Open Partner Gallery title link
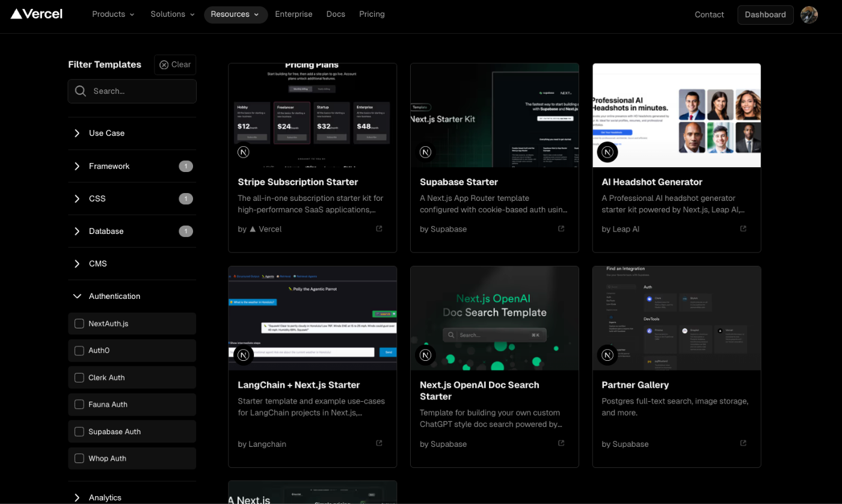 click(635, 385)
